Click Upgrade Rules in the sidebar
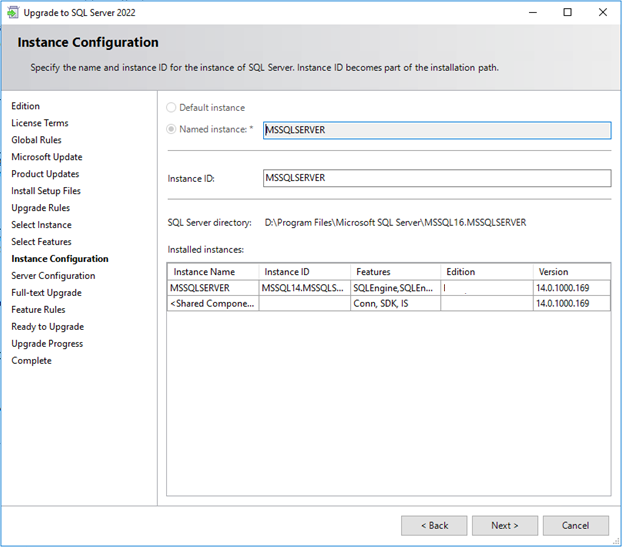623x549 pixels. pos(41,208)
